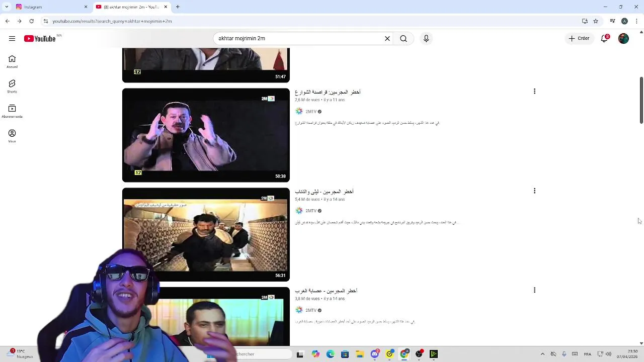Go to the YouTube logo home link

40,39
